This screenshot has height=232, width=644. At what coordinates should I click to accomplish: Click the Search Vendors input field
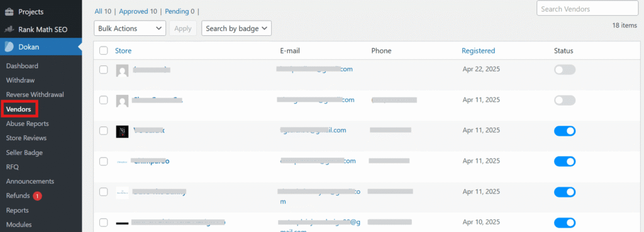coord(587,9)
